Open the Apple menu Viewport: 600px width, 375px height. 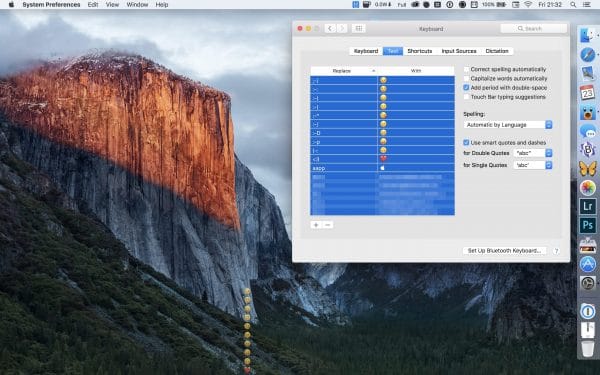11,5
